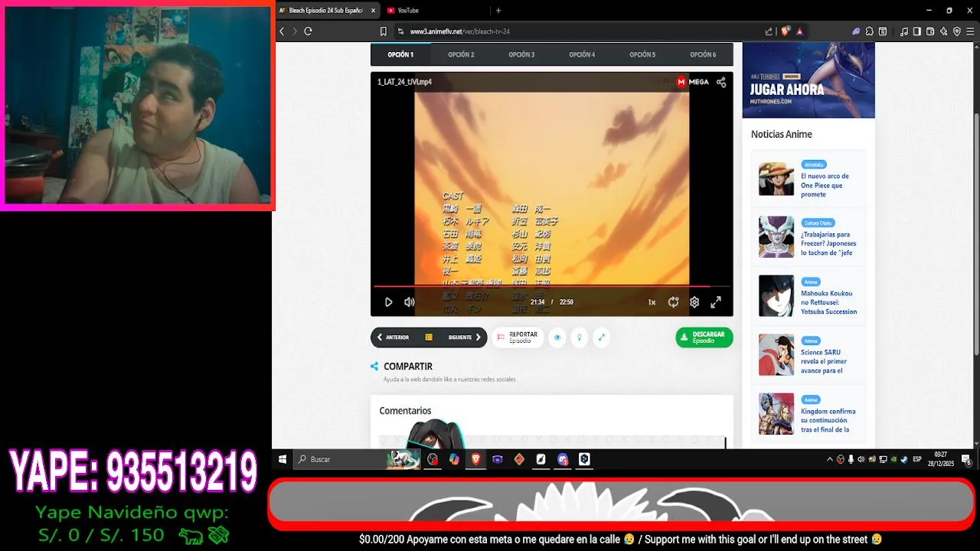Open the Brave Rewards triangle icon
This screenshot has height=551, width=980.
[799, 31]
